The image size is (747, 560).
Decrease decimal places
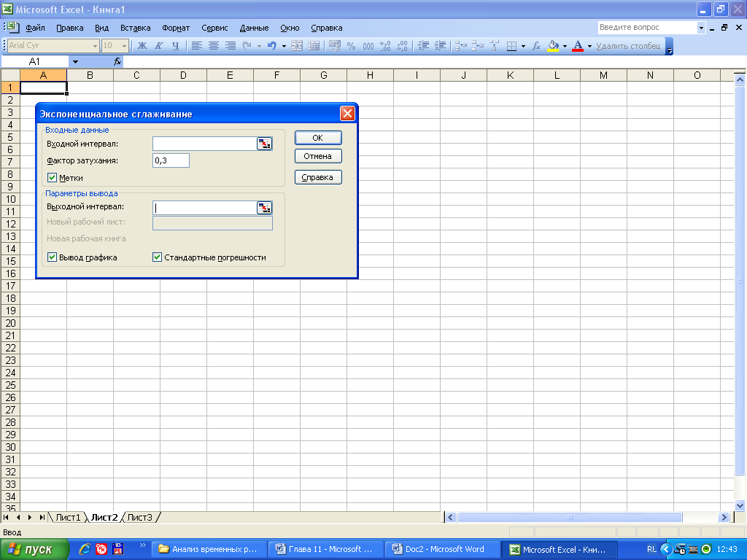point(402,46)
